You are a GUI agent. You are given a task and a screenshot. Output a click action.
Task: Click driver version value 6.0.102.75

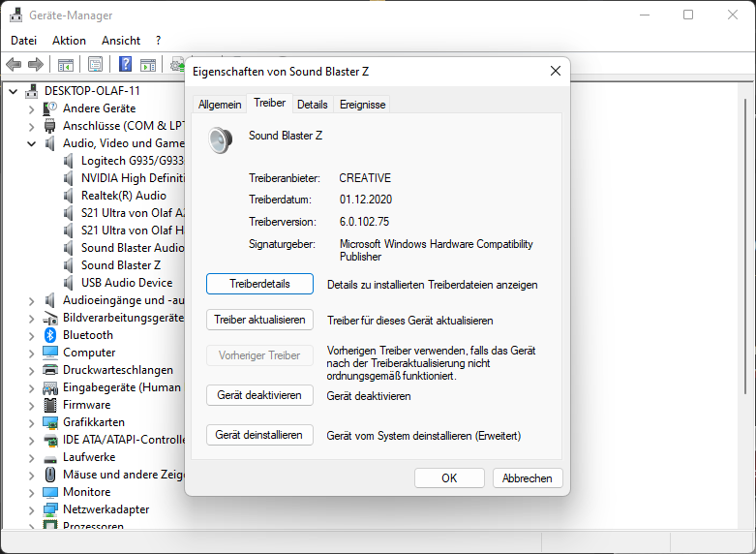click(364, 222)
